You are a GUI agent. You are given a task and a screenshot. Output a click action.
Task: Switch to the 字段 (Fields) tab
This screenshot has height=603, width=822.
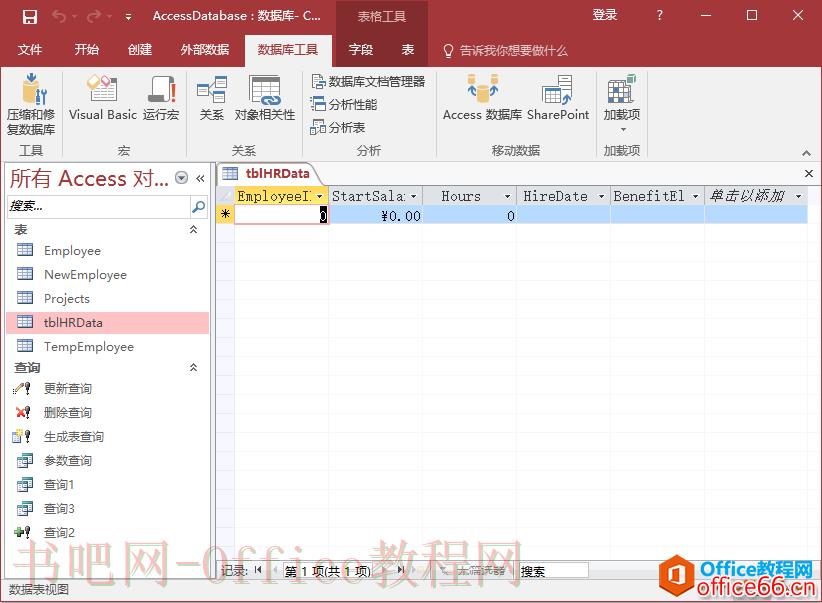(361, 50)
